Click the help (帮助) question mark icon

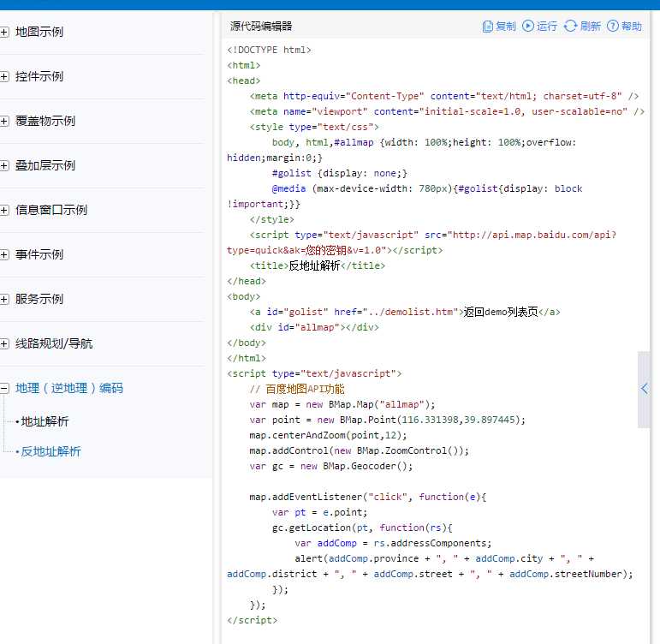click(x=613, y=26)
